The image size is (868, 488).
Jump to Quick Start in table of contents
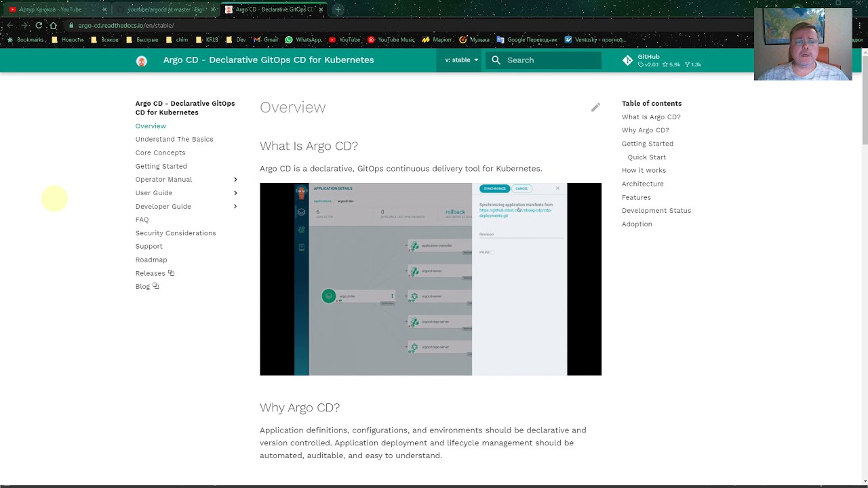click(x=646, y=157)
